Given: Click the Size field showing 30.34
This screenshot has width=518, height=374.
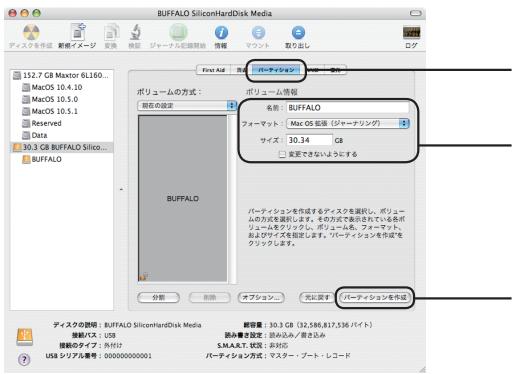Looking at the screenshot, I should coord(309,140).
